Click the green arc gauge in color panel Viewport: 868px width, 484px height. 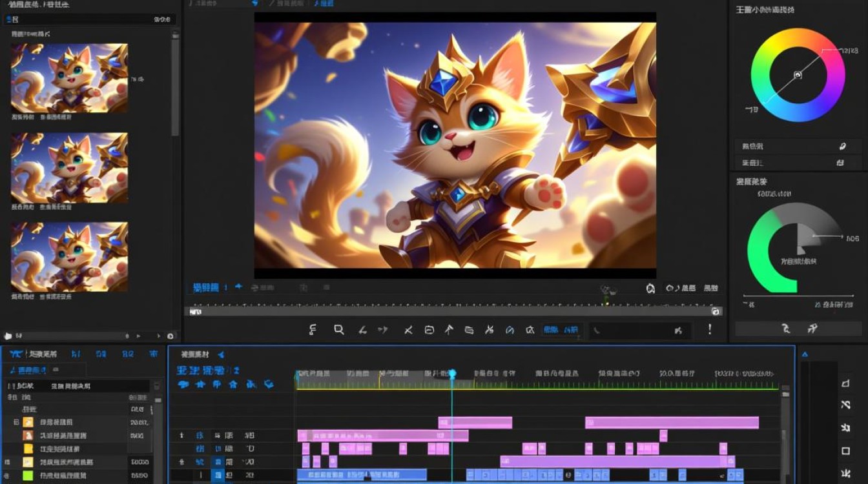point(772,252)
